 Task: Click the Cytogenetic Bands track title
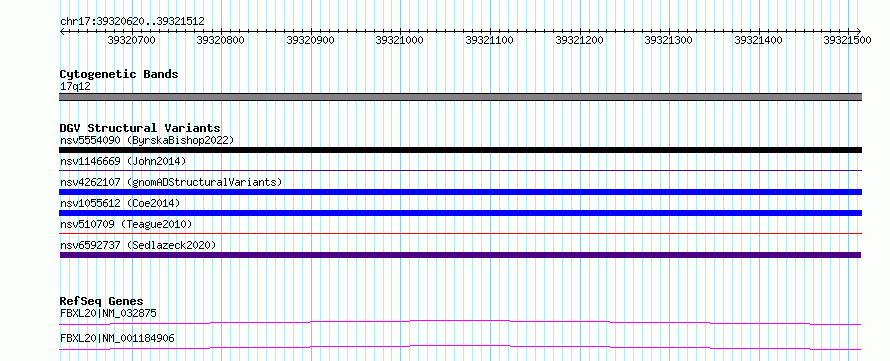click(119, 74)
